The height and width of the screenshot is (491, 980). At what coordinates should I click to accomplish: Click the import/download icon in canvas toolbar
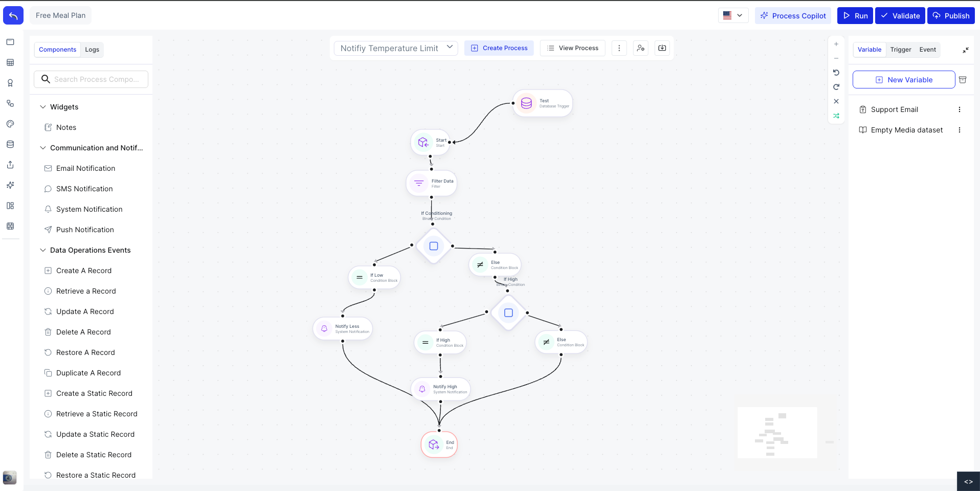pos(661,48)
